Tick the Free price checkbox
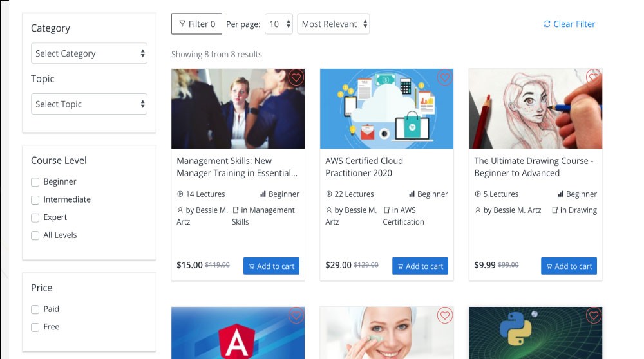 pyautogui.click(x=35, y=327)
